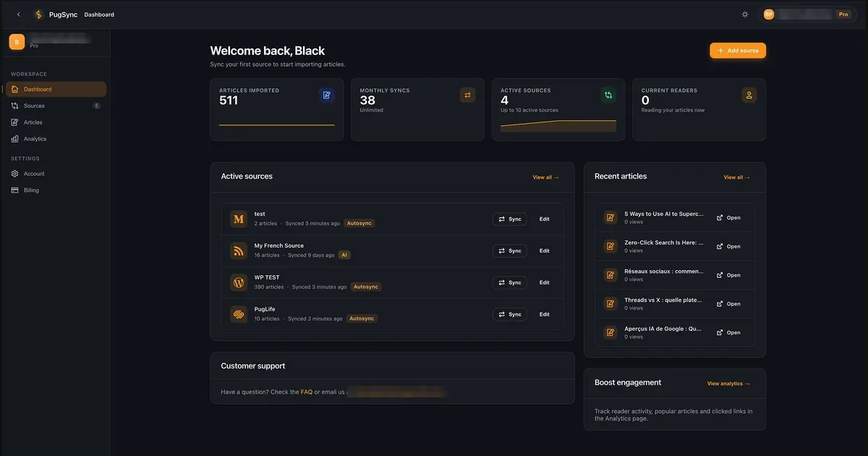Open the Threads vs X article
The image size is (868, 456).
[728, 305]
